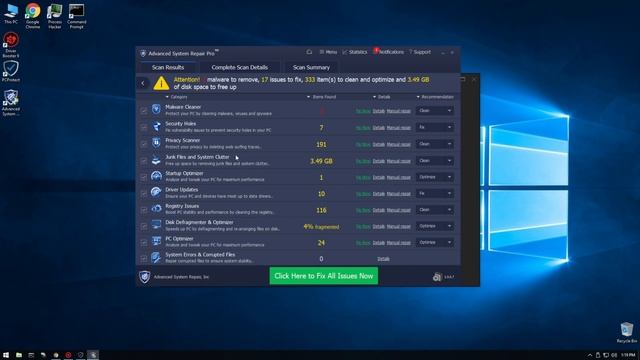This screenshot has height=360, width=640.
Task: Toggle the Malware Cleaner checkbox
Action: click(x=144, y=111)
